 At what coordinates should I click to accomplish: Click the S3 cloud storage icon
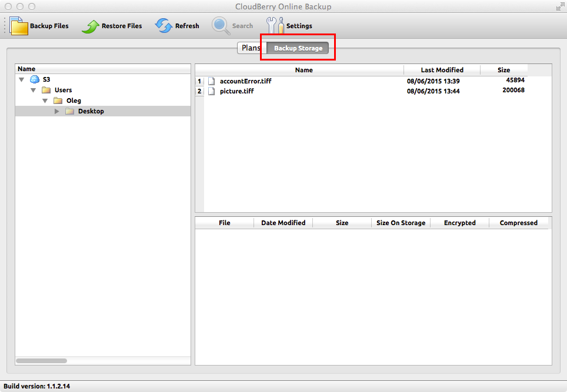35,79
